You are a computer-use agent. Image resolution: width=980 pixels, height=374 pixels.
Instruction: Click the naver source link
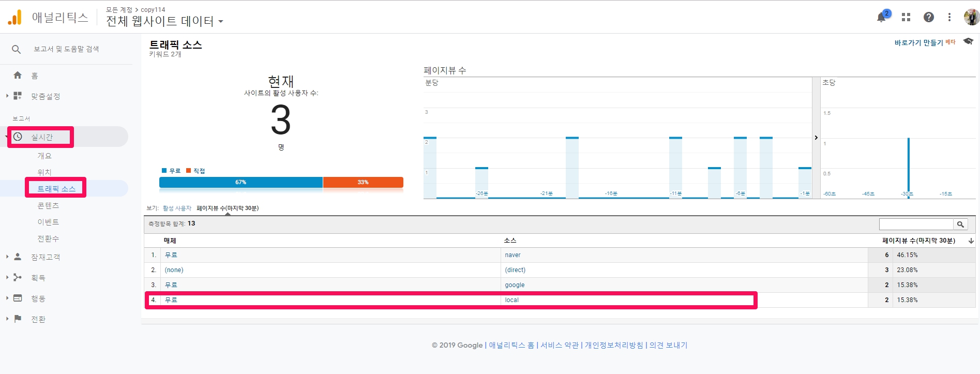click(x=512, y=255)
